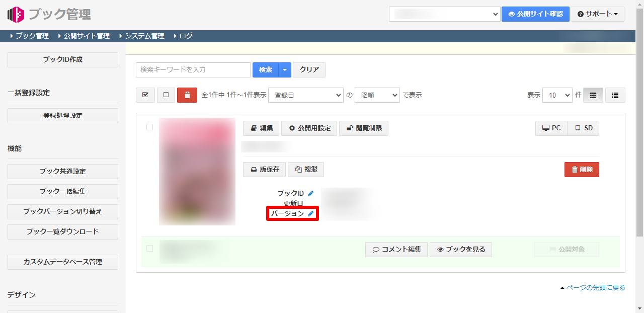Change items per page in the 表示 dropdown
644x313 pixels.
(x=557, y=95)
